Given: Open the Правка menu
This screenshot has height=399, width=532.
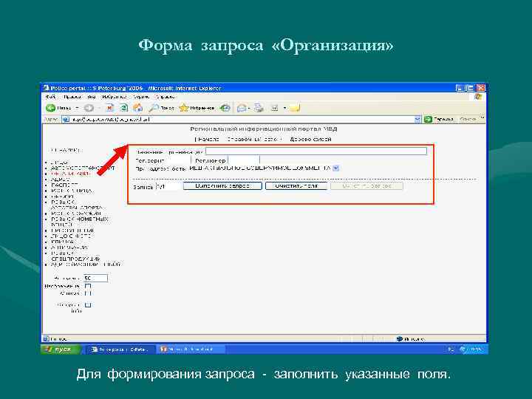Looking at the screenshot, I should click(x=72, y=97).
